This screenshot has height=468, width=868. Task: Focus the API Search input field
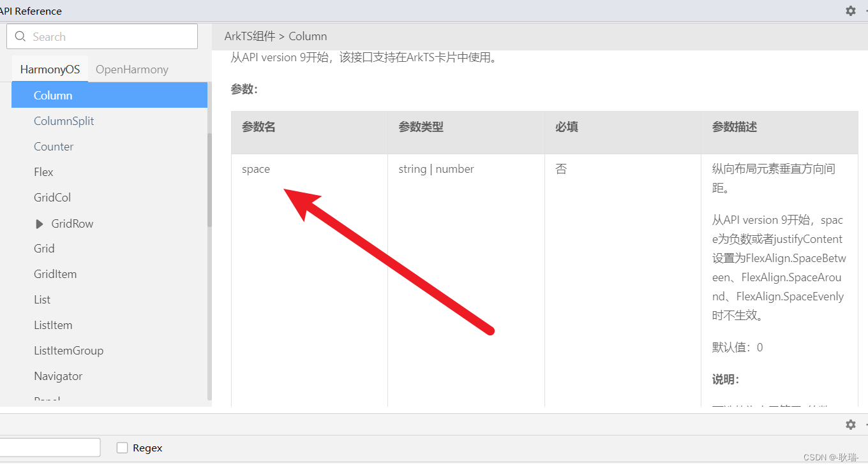pyautogui.click(x=102, y=36)
